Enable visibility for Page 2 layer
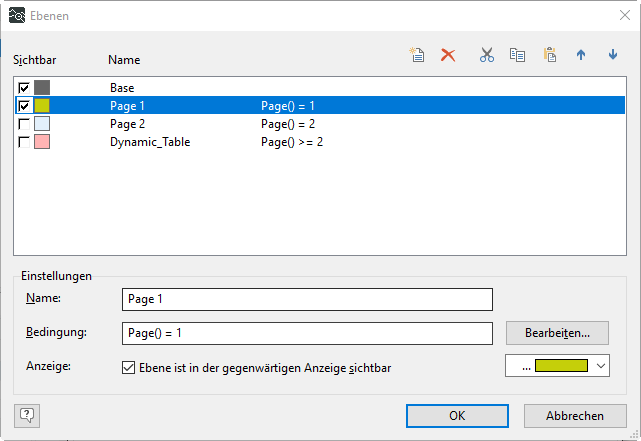The height and width of the screenshot is (441, 641). pos(24,124)
